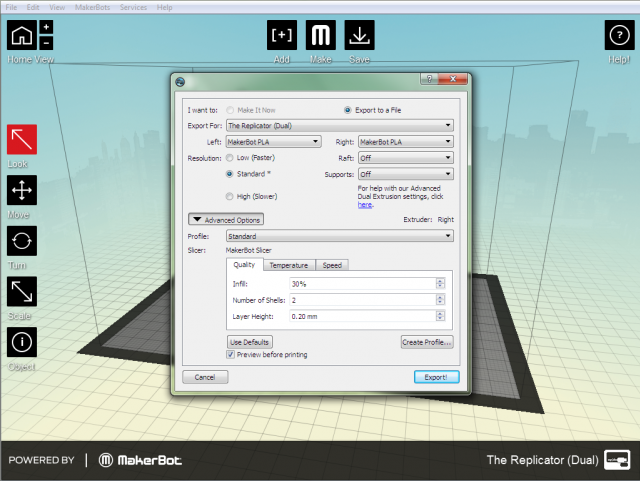Close the export dialog window
Image resolution: width=640 pixels, height=481 pixels.
pos(453,79)
